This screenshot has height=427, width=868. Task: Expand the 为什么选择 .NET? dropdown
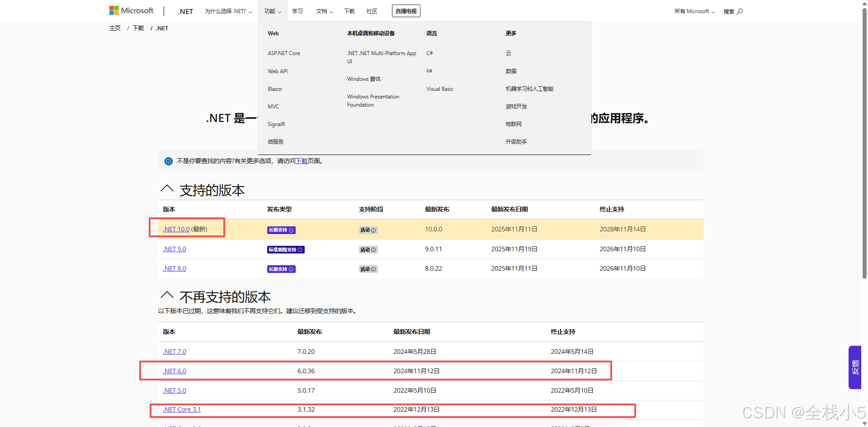pos(228,11)
